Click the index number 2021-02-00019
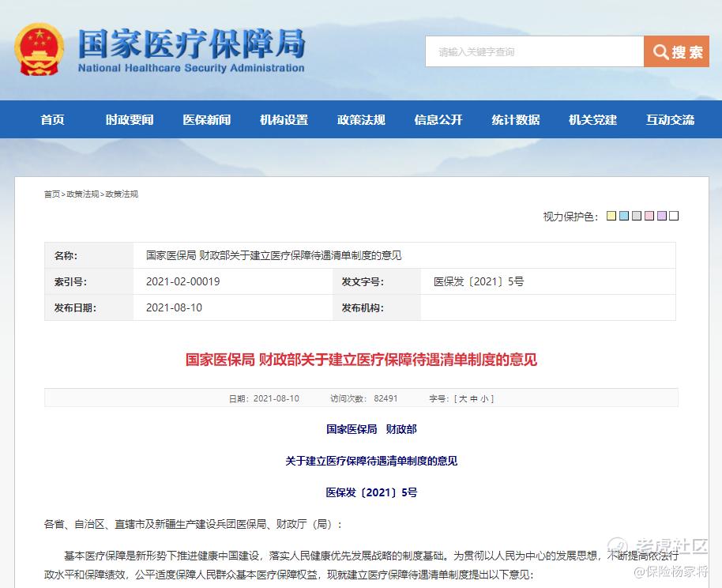Viewport: 722px width, 588px height. point(182,281)
